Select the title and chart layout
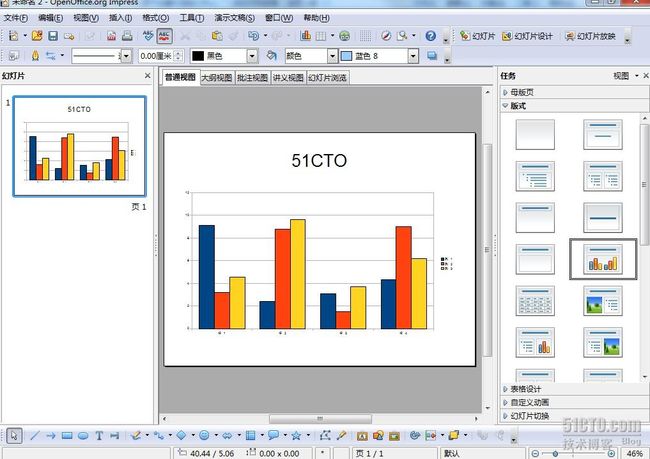Viewport: 650px width, 459px height. pyautogui.click(x=603, y=259)
